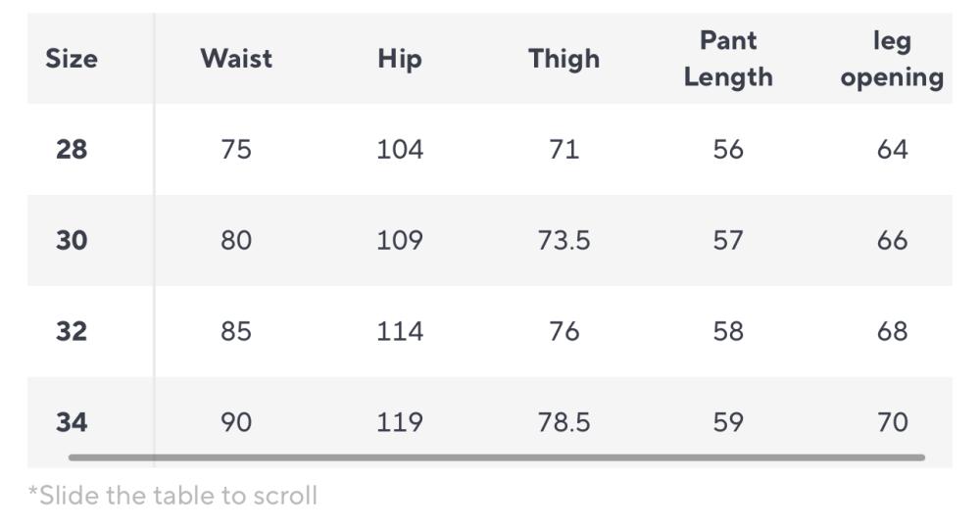This screenshot has width=980, height=527.
Task: Click the Waist column header
Action: click(x=236, y=59)
